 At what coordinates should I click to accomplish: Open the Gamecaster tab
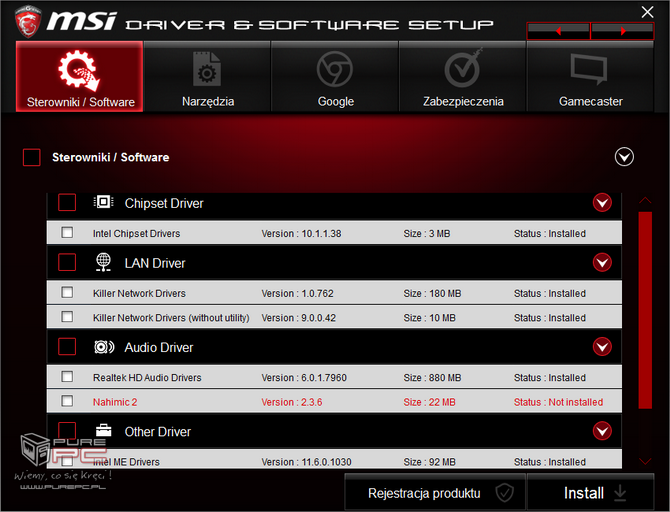(x=591, y=77)
